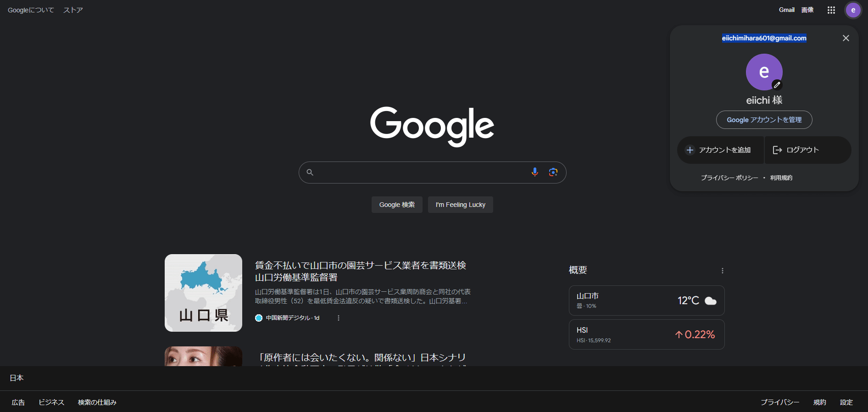Open Google Lens image search icon
This screenshot has width=868, height=412.
[x=553, y=172]
